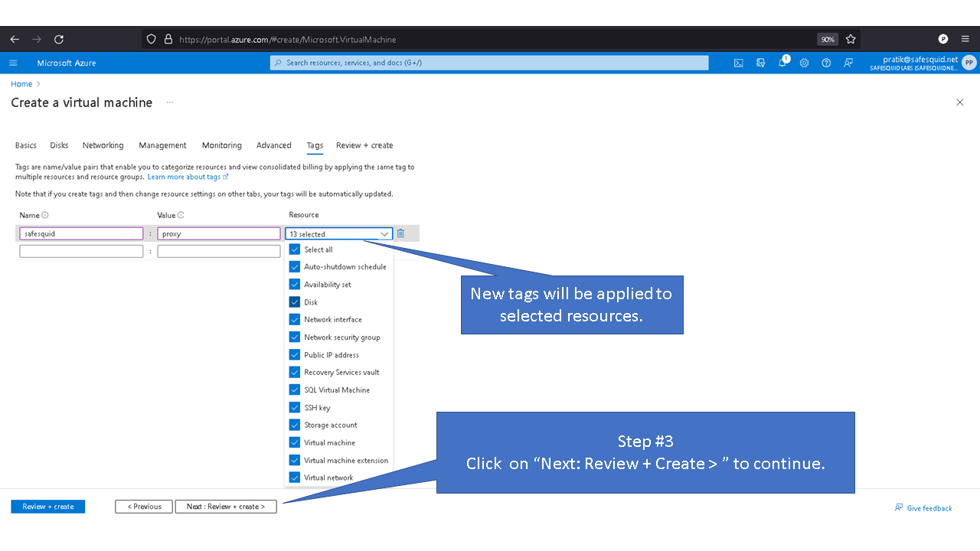Reload the page with the refresh icon

[x=59, y=39]
